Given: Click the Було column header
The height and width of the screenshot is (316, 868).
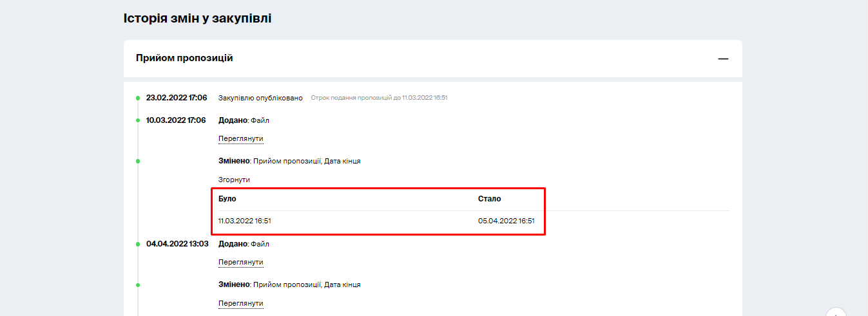Looking at the screenshot, I should pyautogui.click(x=227, y=199).
